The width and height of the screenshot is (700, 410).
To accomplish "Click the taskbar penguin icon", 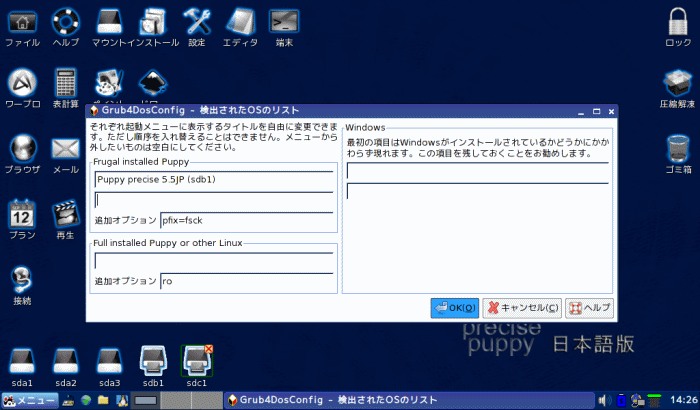I will tap(122, 400).
